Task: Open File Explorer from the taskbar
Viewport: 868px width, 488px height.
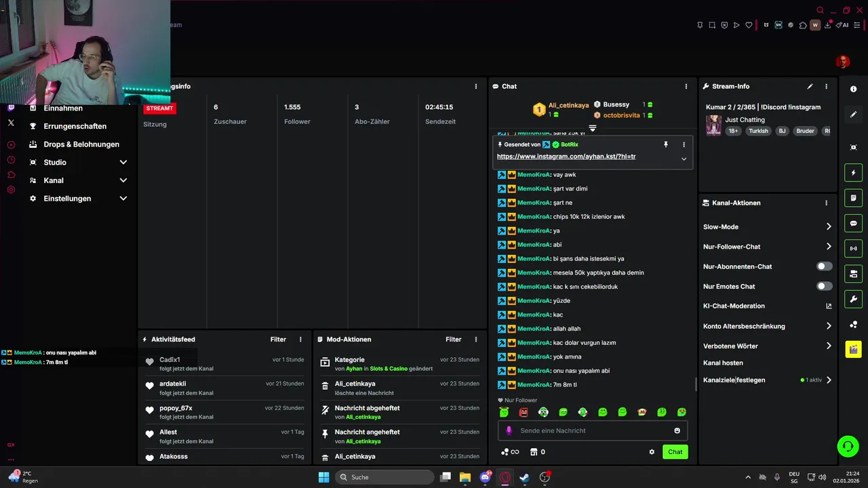Action: click(465, 477)
